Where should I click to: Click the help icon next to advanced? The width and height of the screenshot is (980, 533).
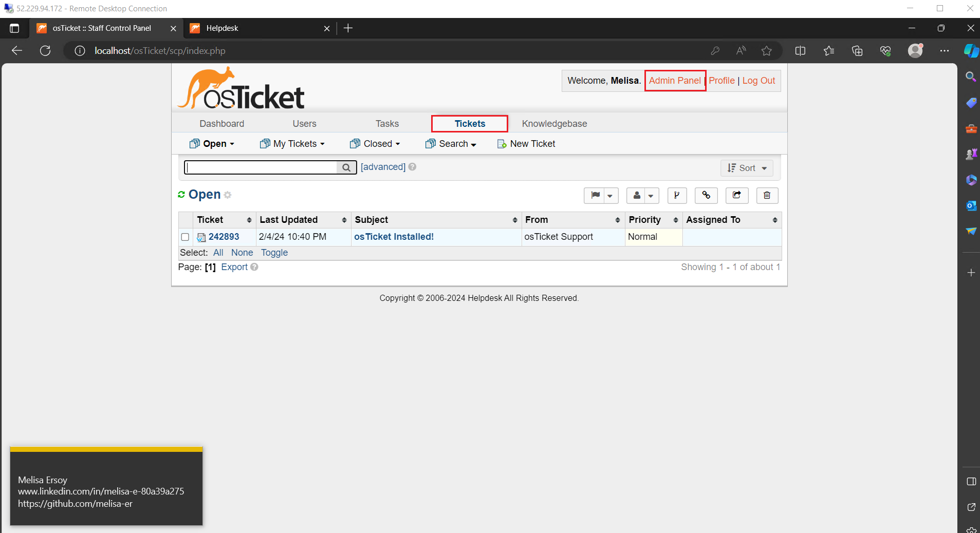[x=412, y=167]
